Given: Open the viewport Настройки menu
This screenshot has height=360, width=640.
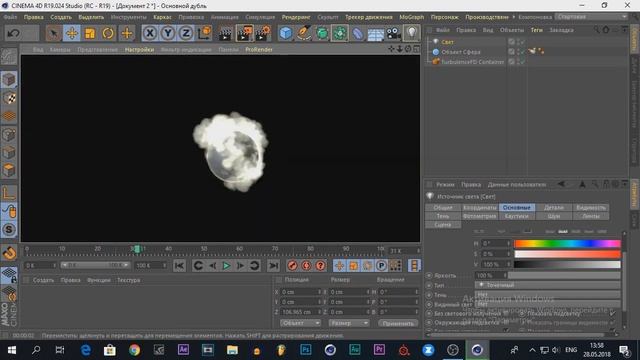Looking at the screenshot, I should click(x=139, y=49).
